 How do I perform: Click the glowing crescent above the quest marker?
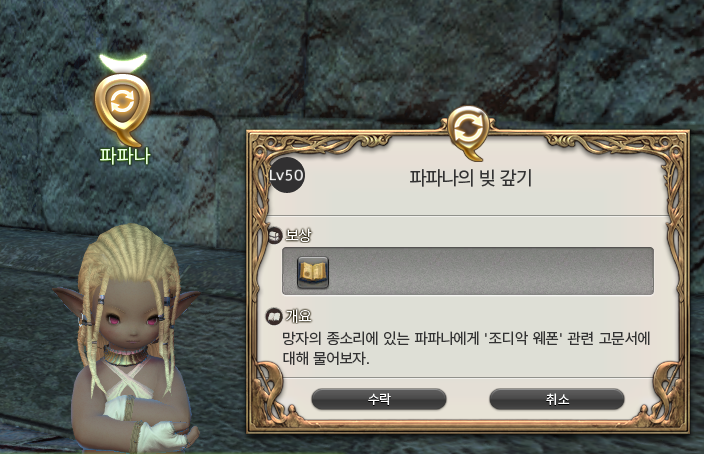point(123,63)
